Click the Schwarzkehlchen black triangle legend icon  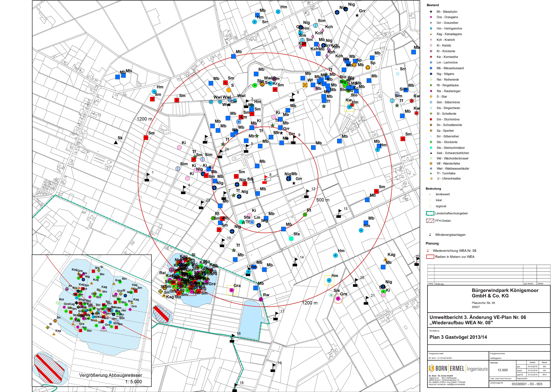coord(431,153)
